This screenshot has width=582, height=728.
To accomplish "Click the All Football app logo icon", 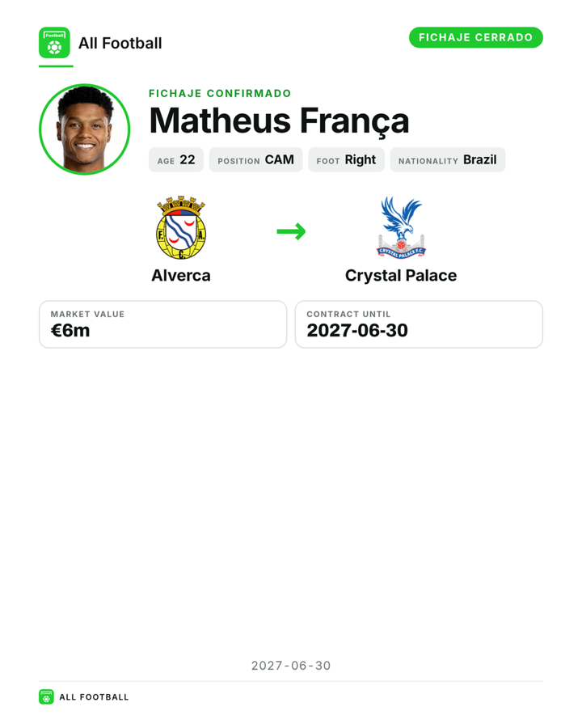I will click(x=54, y=43).
